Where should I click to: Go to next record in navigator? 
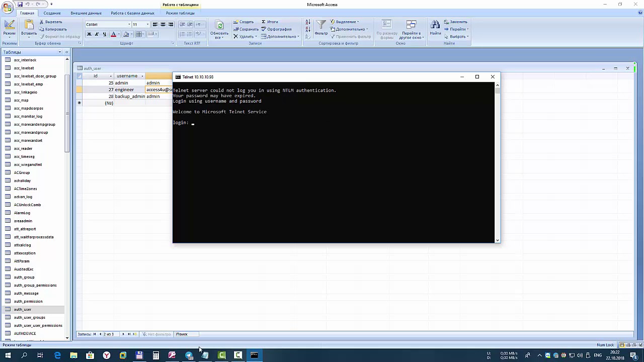pyautogui.click(x=123, y=334)
